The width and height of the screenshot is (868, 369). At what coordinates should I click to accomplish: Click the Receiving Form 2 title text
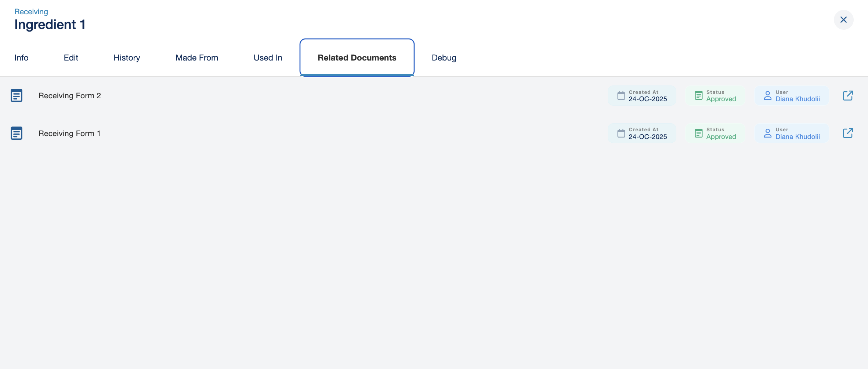coord(70,96)
